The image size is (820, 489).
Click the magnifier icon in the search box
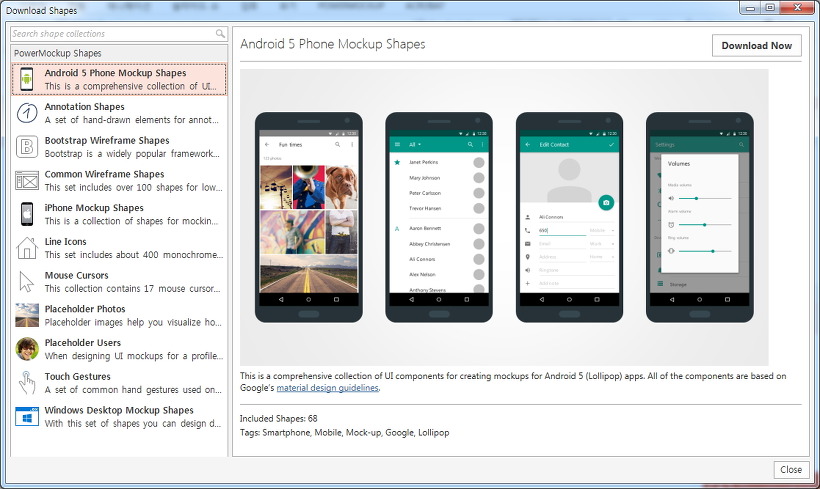(x=220, y=33)
